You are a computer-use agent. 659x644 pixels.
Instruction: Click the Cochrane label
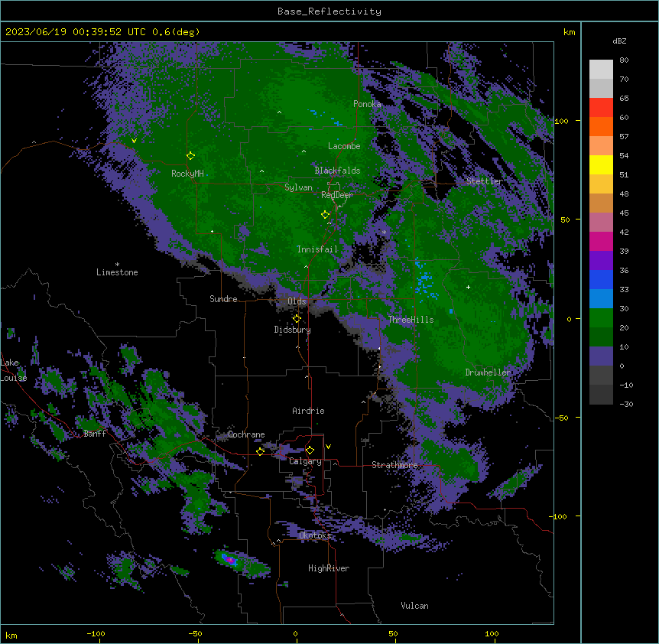click(x=246, y=434)
